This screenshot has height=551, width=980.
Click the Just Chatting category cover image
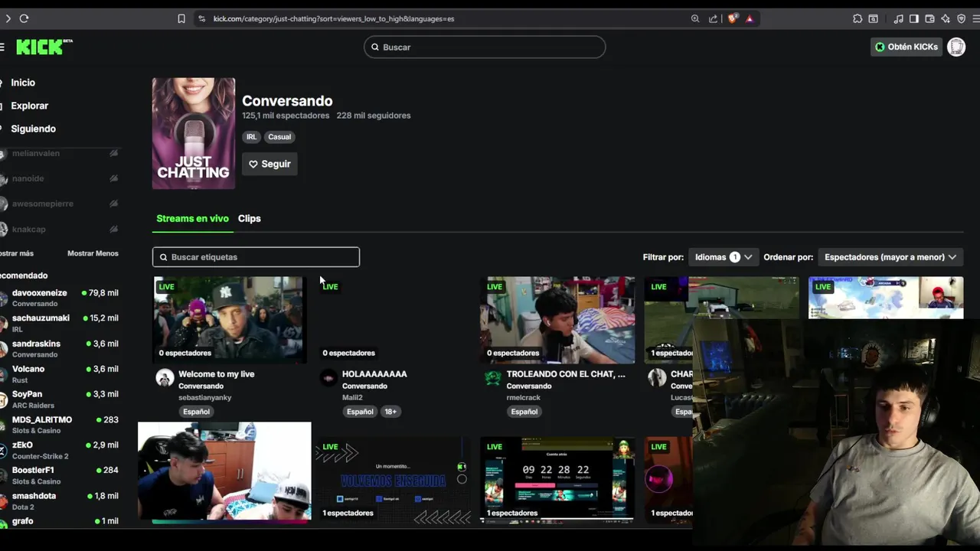pyautogui.click(x=194, y=133)
